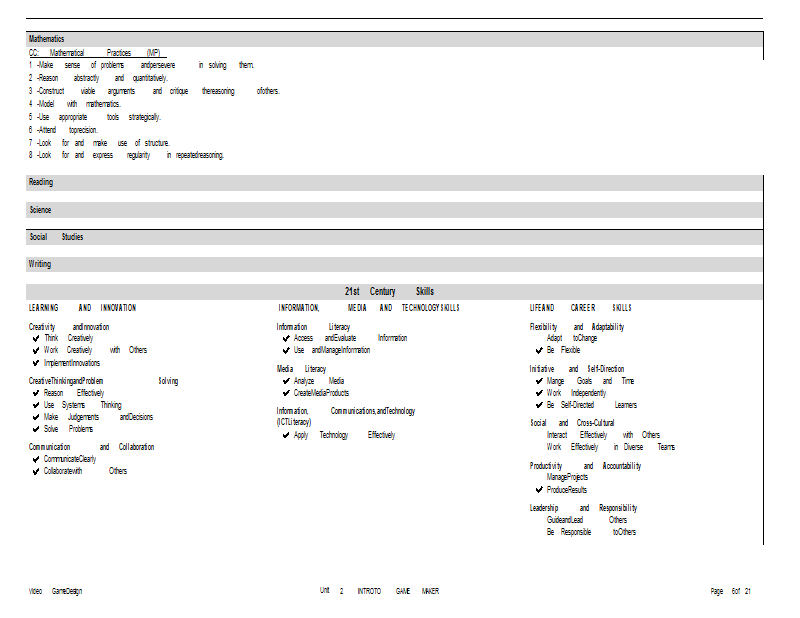Click the checkmark beside Create Media Products
This screenshot has height=618, width=800.
click(286, 393)
